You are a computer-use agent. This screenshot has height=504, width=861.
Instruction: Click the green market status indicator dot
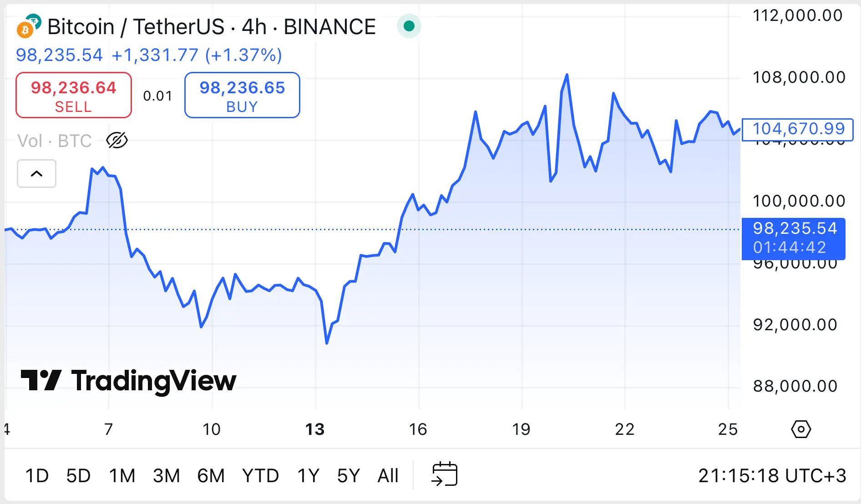click(409, 26)
